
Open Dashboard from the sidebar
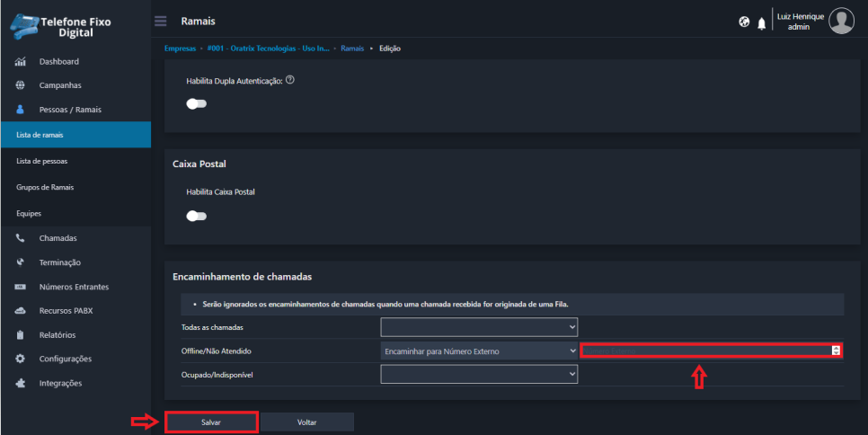click(x=58, y=61)
